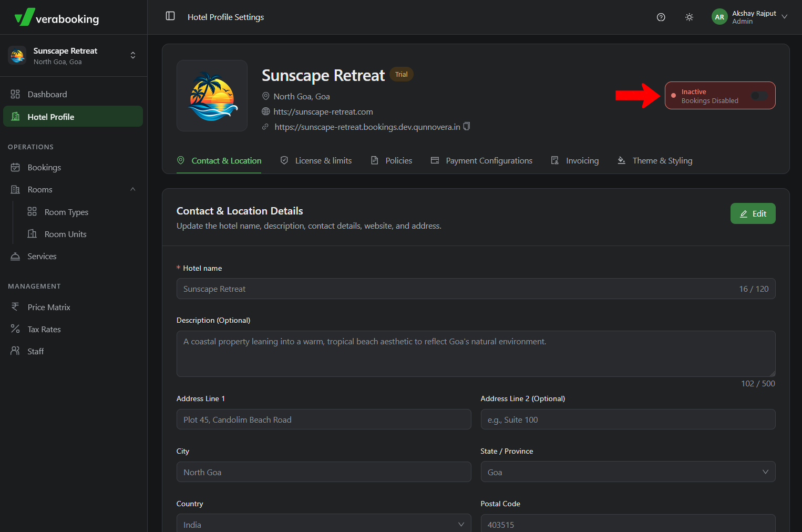Screen dimensions: 802x532
Task: Switch theme with the sun icon
Action: [x=690, y=17]
